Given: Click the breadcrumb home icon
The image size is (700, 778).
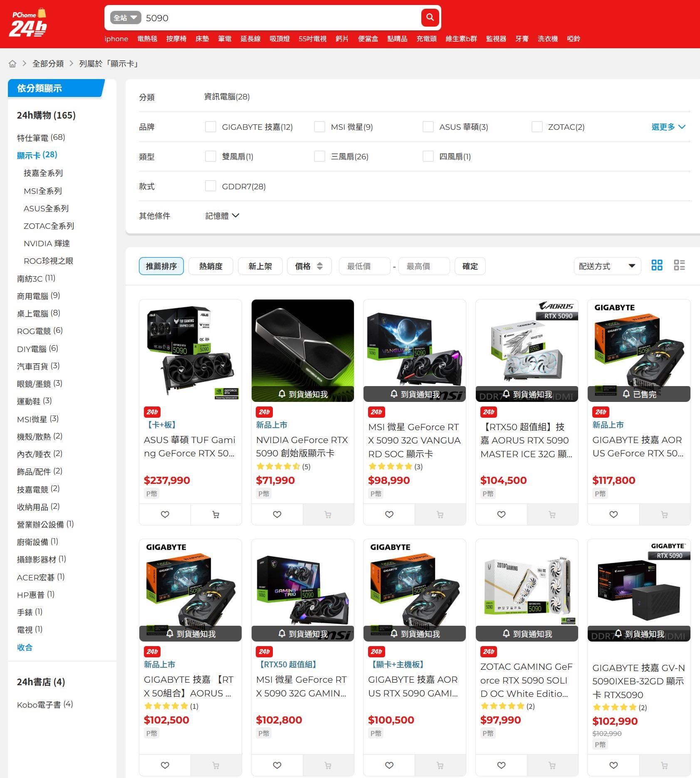Looking at the screenshot, I should (x=12, y=64).
